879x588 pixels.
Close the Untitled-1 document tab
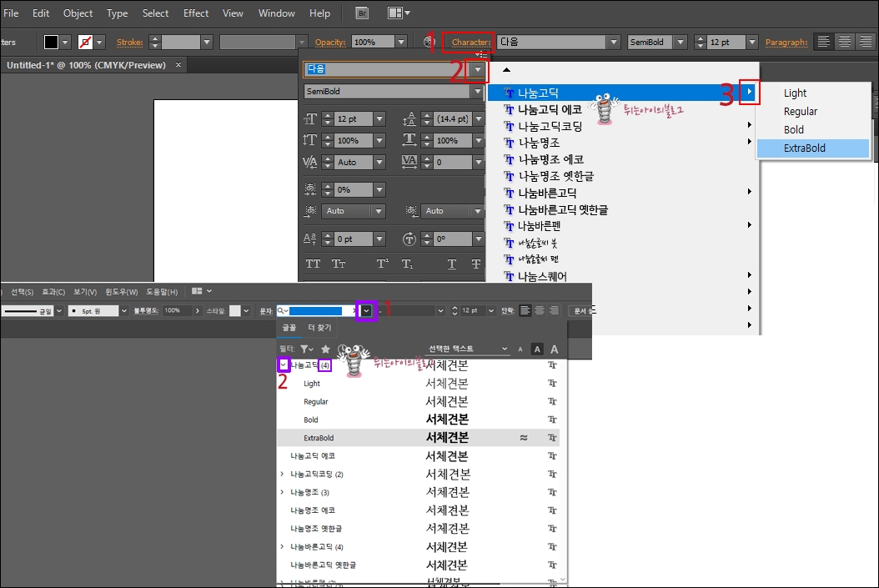tap(178, 65)
